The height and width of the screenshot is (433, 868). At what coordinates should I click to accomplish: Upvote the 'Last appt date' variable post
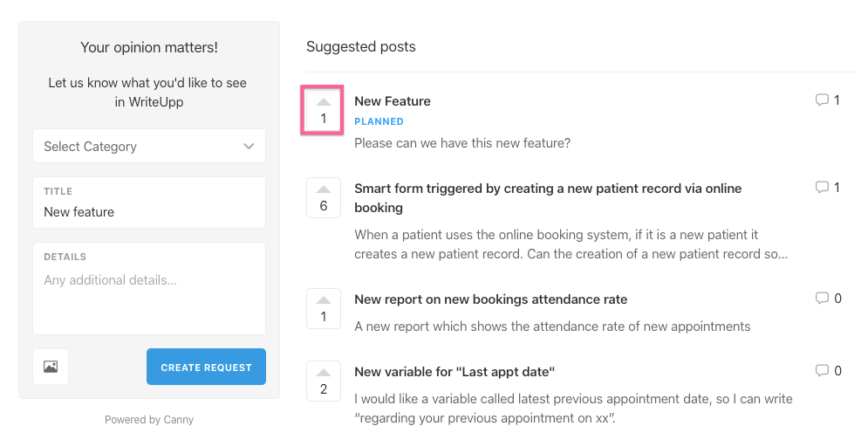tap(324, 381)
